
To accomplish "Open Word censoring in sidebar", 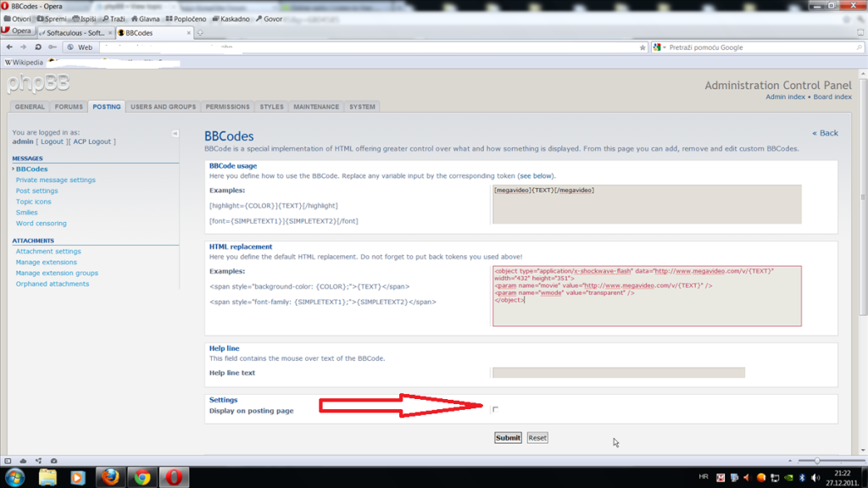I will (41, 224).
